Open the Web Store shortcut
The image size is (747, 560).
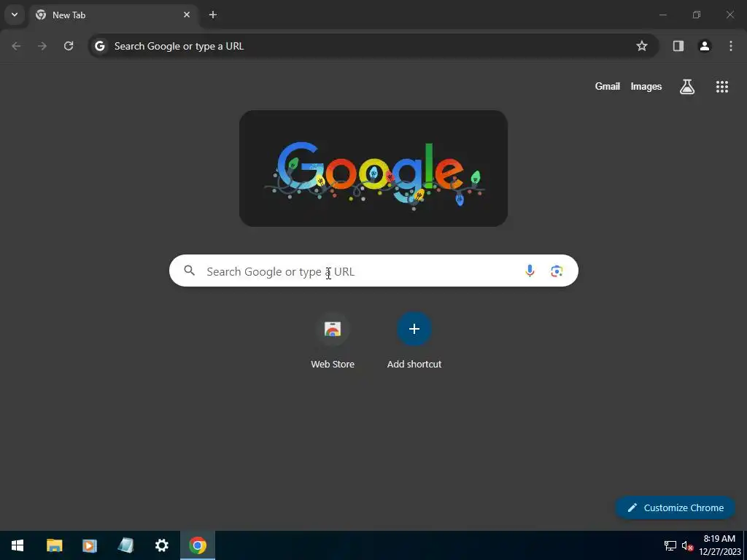click(333, 341)
